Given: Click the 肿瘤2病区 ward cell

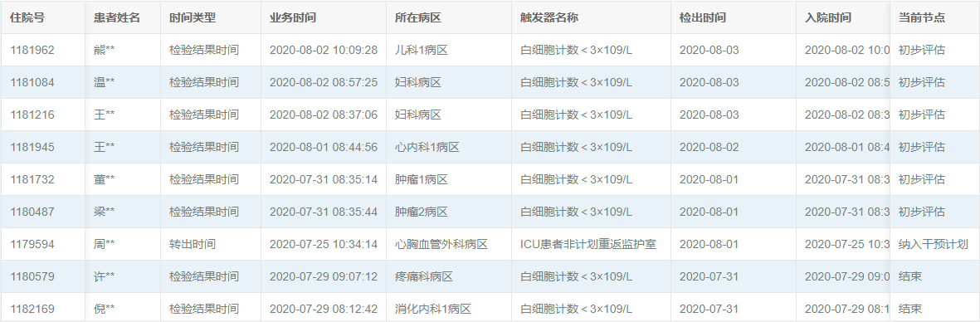Looking at the screenshot, I should tap(422, 212).
